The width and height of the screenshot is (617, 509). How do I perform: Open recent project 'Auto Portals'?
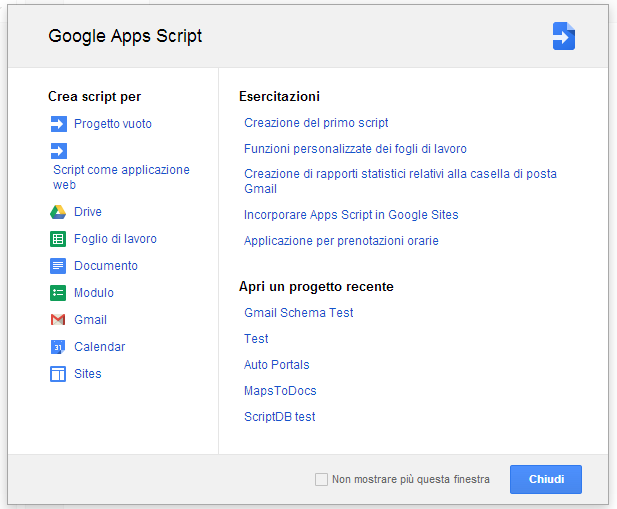(277, 365)
